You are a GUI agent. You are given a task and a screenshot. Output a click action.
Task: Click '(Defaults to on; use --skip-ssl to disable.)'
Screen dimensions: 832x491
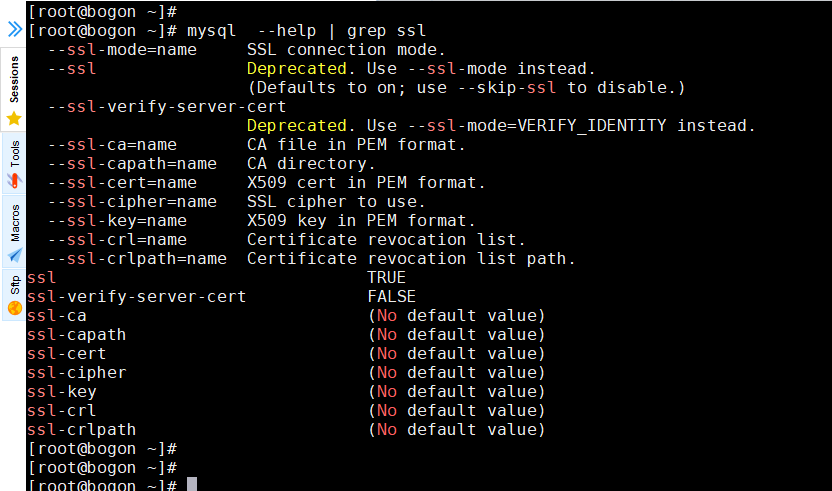pyautogui.click(x=466, y=88)
